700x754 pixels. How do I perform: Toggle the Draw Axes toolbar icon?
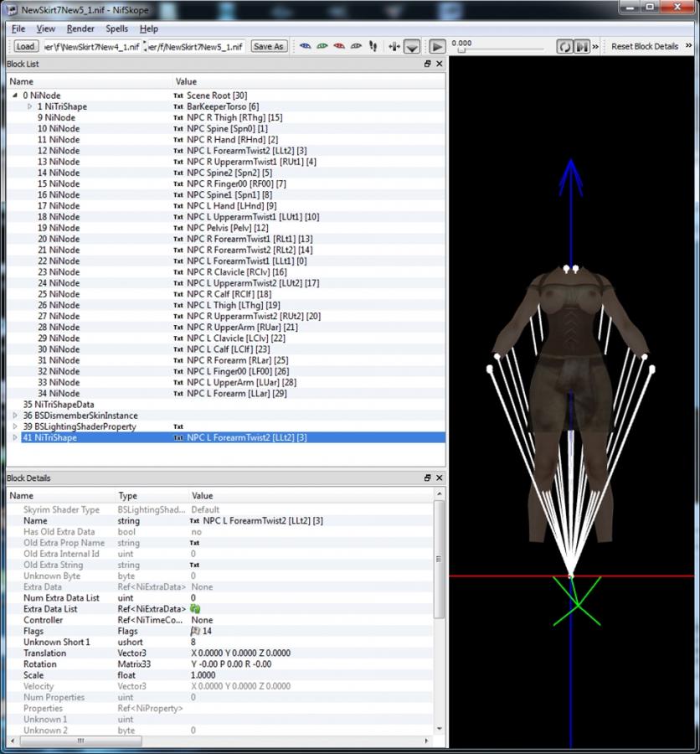tap(394, 46)
